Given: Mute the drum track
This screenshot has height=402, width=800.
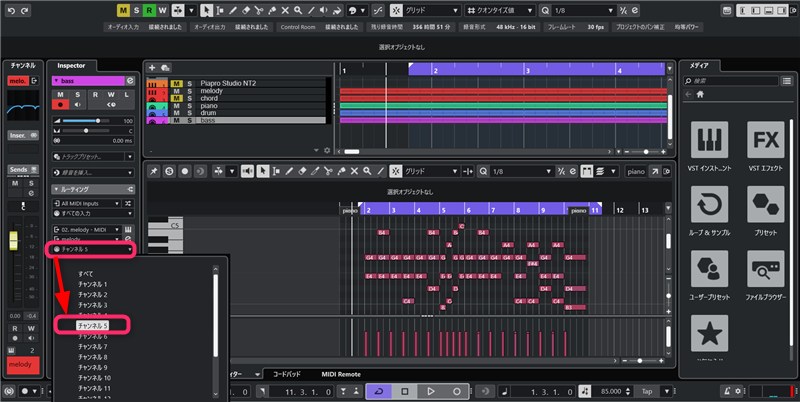Looking at the screenshot, I should (x=177, y=113).
